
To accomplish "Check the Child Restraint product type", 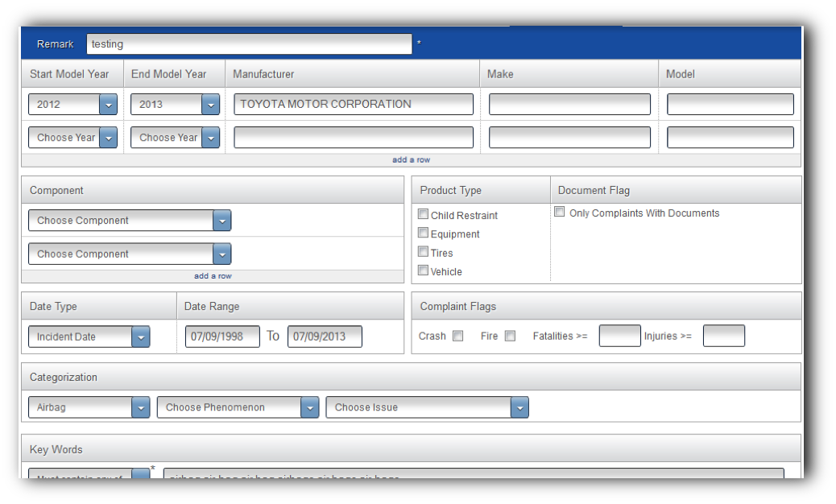I will coord(424,214).
